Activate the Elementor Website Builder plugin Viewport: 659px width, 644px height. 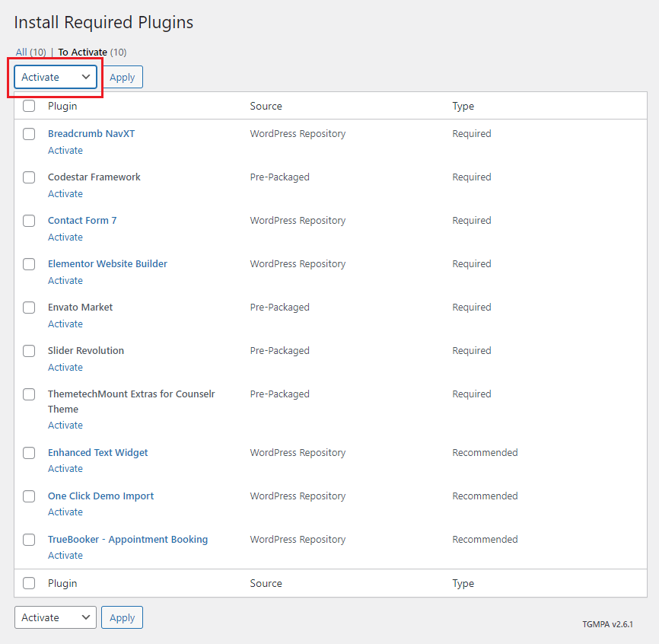point(65,280)
